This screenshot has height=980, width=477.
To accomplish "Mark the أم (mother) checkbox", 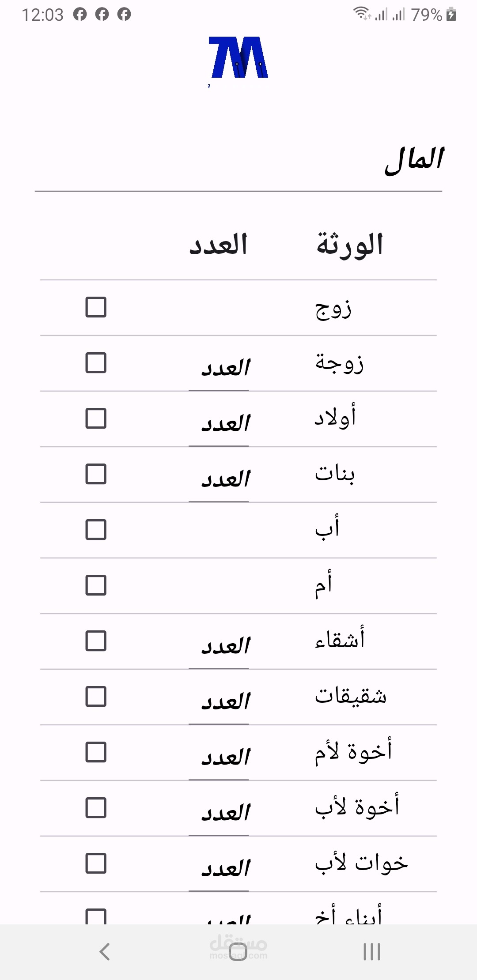I will (x=96, y=585).
